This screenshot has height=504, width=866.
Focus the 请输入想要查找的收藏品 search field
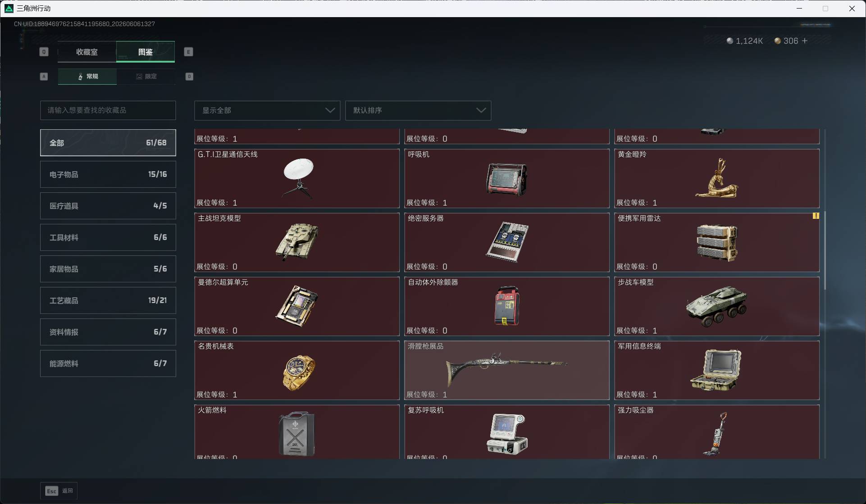tap(108, 110)
